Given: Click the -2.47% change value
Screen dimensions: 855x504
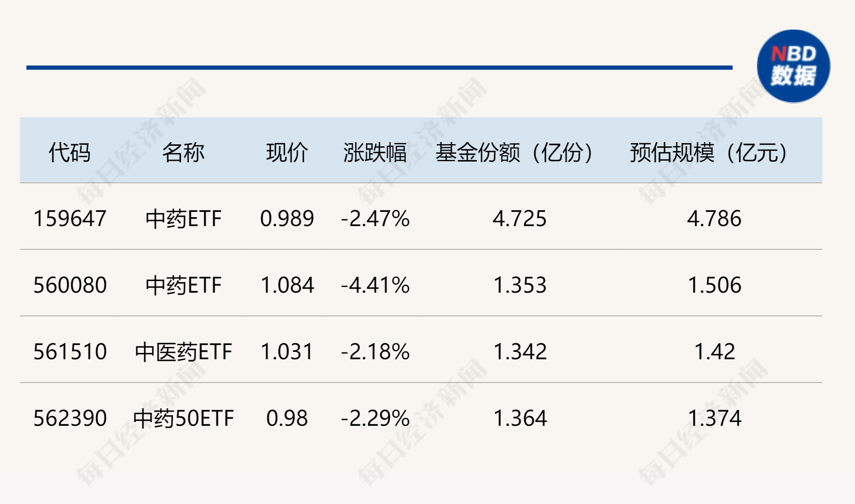Looking at the screenshot, I should point(375,219).
